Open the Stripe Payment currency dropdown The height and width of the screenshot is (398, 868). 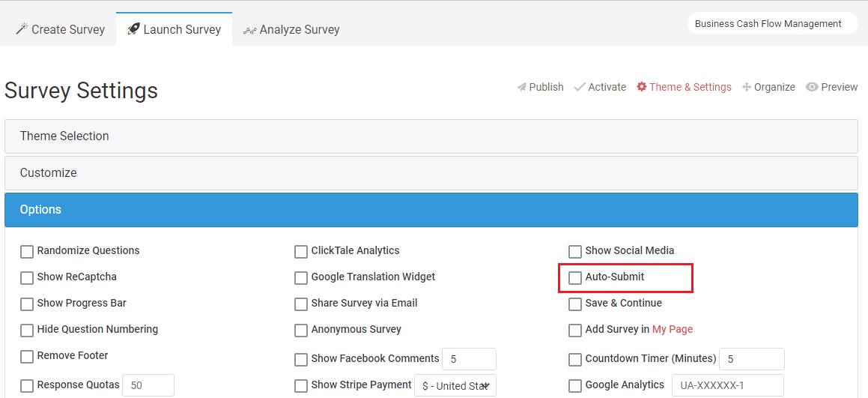[x=455, y=385]
